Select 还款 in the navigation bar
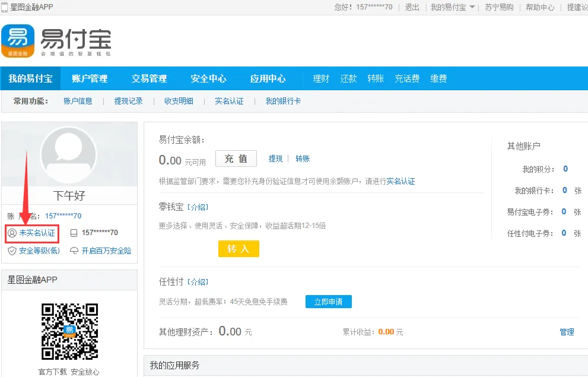Viewport: 588px width, 377px height. tap(348, 78)
